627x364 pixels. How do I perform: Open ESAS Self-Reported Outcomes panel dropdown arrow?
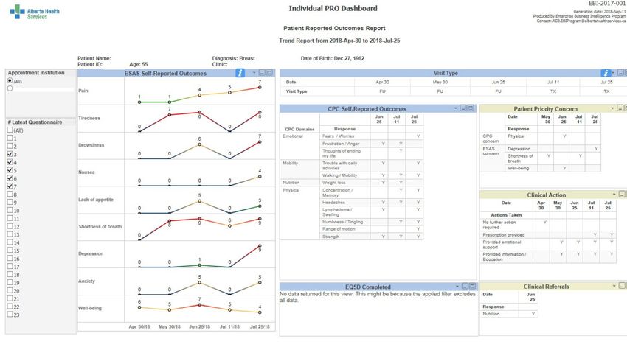(x=254, y=73)
